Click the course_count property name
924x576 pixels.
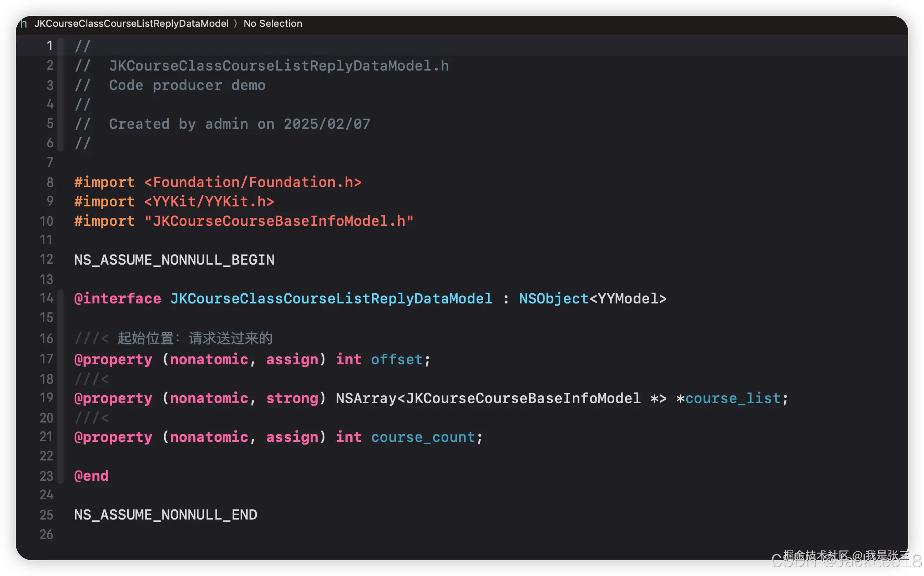point(423,437)
